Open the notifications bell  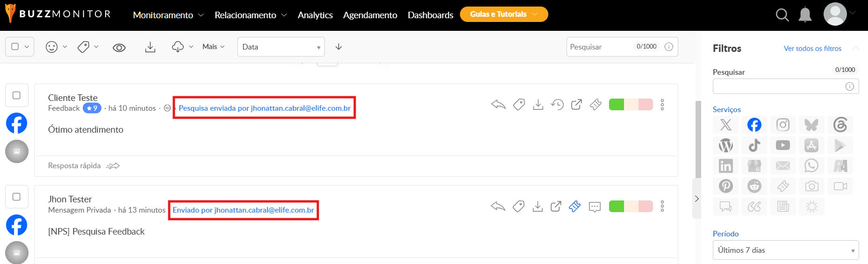805,15
